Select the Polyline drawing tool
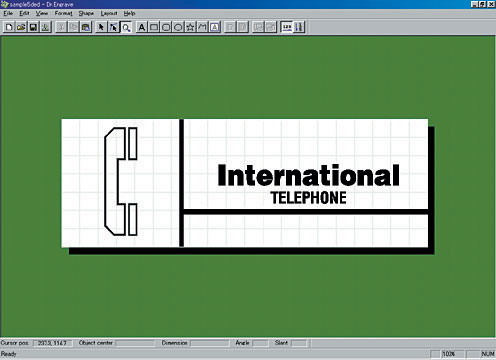 pyautogui.click(x=202, y=27)
